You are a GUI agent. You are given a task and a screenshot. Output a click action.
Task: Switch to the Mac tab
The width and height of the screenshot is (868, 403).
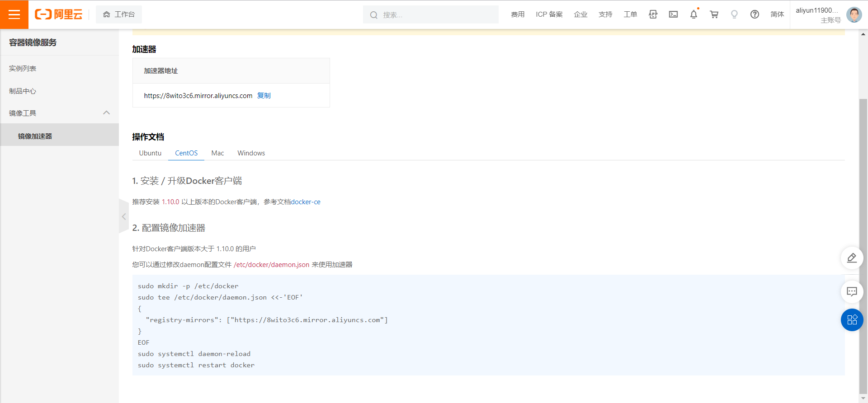[x=217, y=153]
